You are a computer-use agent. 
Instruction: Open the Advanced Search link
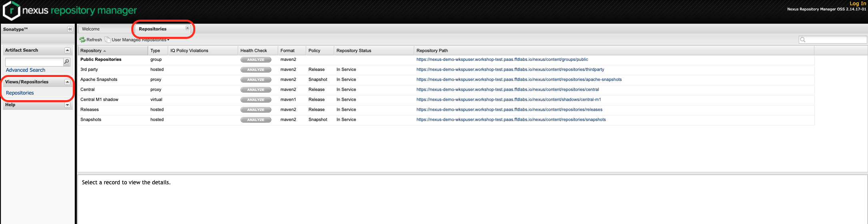click(26, 70)
